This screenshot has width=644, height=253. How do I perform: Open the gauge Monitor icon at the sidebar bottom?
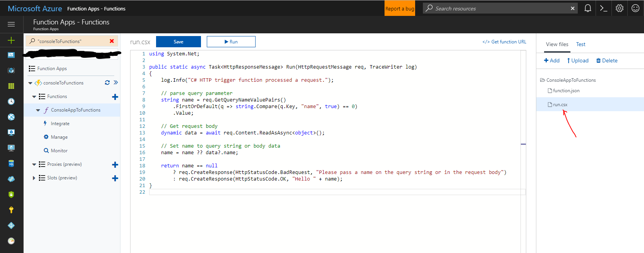click(11, 241)
